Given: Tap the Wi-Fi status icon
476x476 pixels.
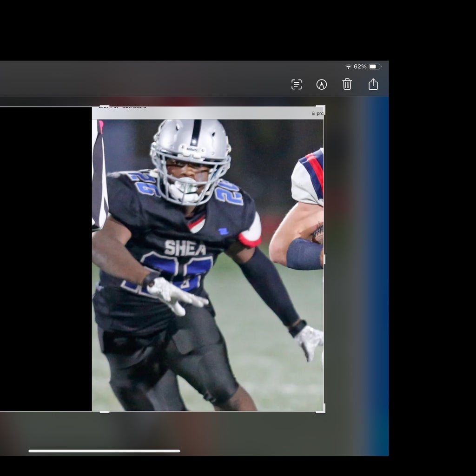Looking at the screenshot, I should 349,66.
